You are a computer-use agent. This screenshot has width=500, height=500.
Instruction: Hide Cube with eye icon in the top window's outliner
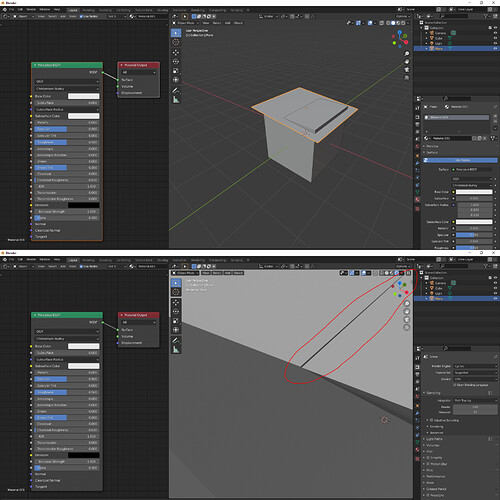495,38
